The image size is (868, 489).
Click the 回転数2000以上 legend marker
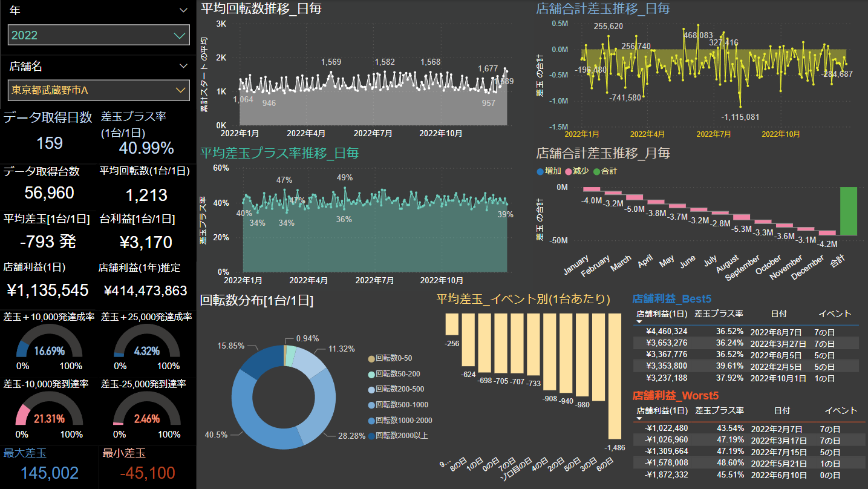coord(371,435)
